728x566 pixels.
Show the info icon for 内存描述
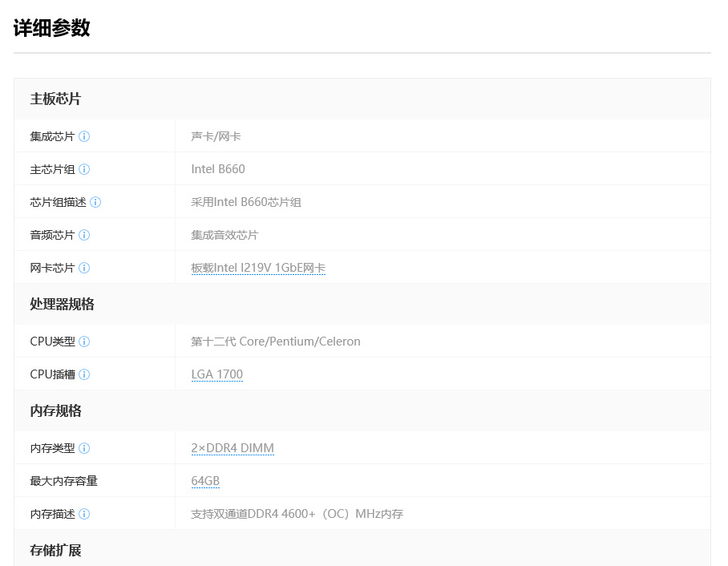(x=84, y=514)
